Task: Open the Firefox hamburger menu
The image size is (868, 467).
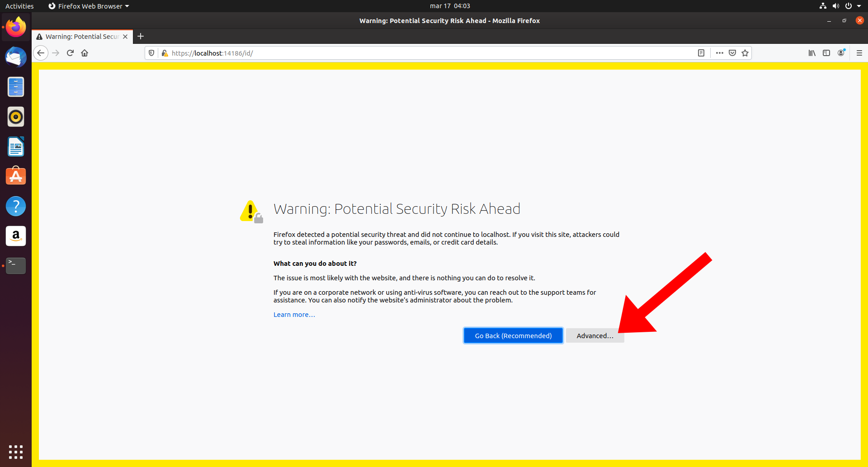Action: [859, 53]
